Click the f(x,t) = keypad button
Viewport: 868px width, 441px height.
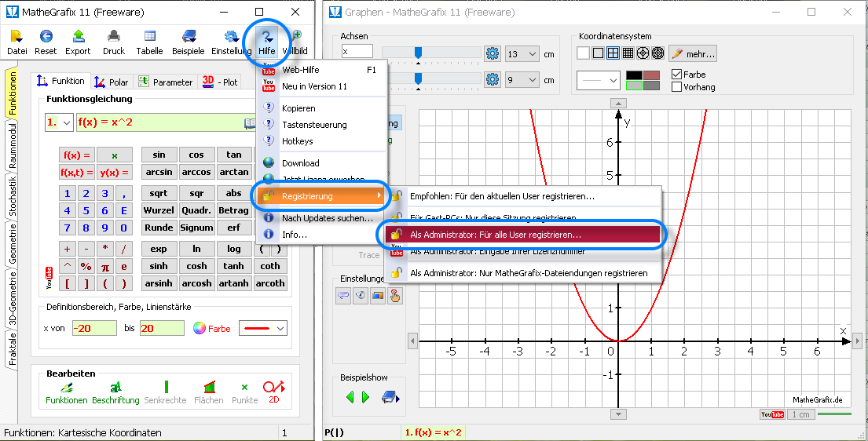76,173
